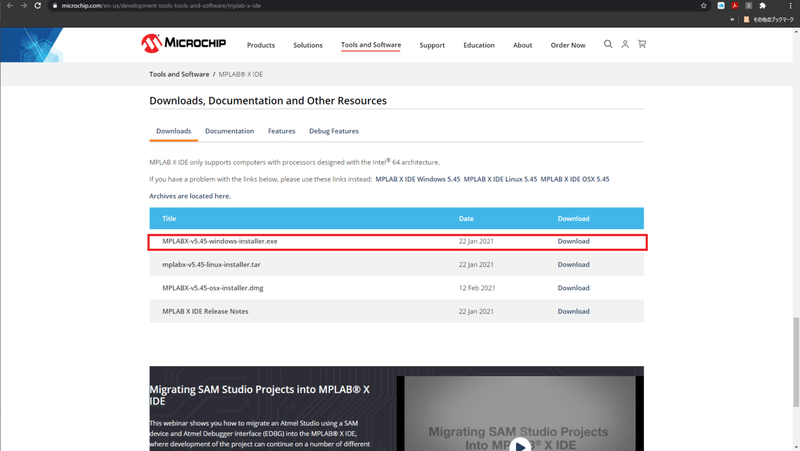
Task: Play the Migrating SAM Studio Projects video
Action: point(520,445)
